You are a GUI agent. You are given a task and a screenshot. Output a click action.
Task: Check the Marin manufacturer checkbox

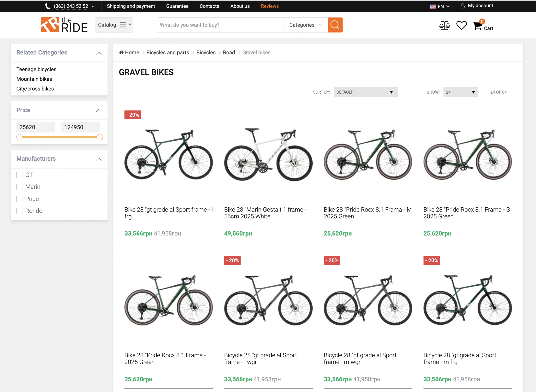pyautogui.click(x=19, y=187)
